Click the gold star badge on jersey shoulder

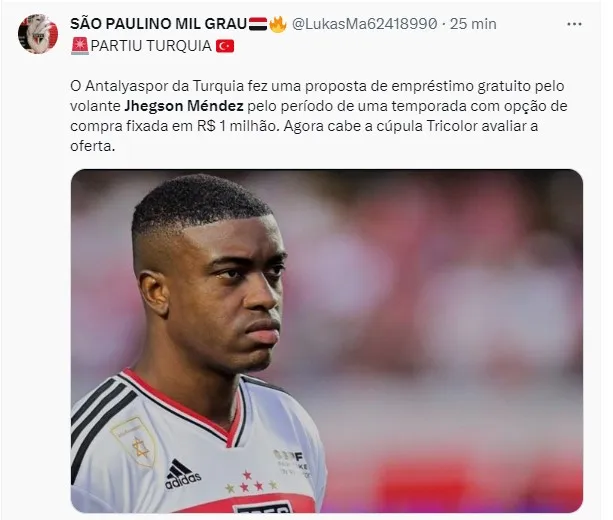click(x=134, y=441)
